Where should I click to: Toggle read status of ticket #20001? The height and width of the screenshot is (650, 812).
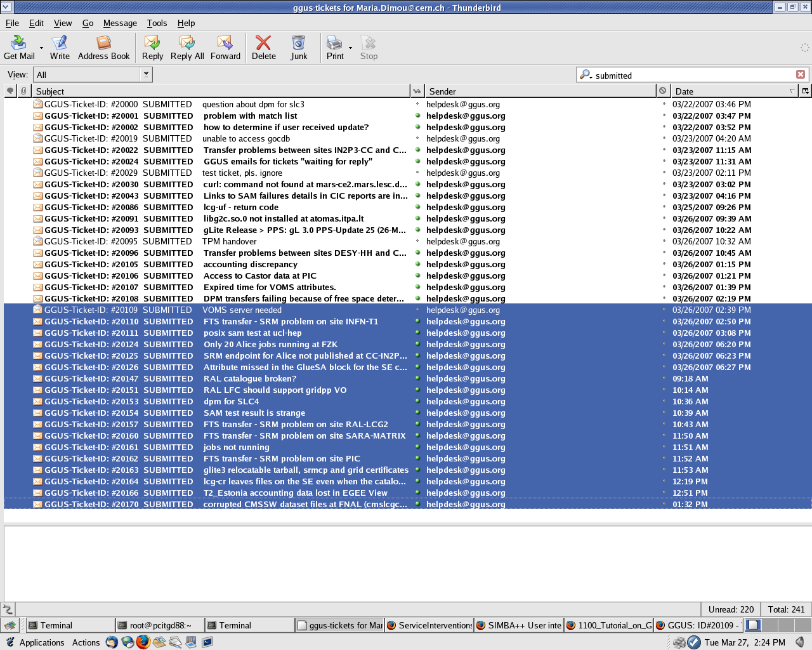[416, 116]
